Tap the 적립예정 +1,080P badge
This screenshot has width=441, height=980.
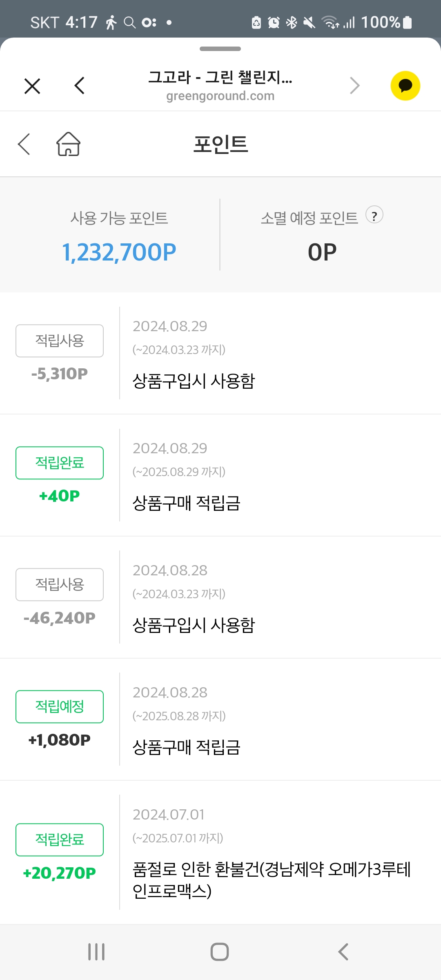point(60,707)
